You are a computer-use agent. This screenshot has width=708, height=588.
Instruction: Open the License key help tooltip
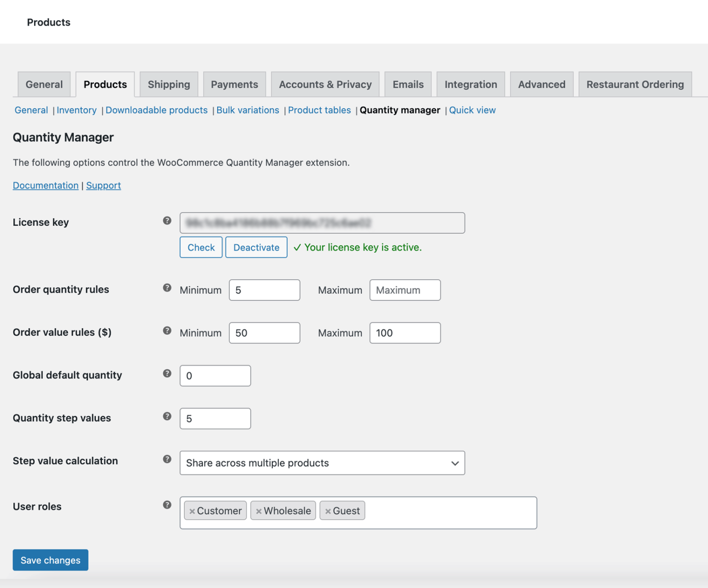point(166,220)
